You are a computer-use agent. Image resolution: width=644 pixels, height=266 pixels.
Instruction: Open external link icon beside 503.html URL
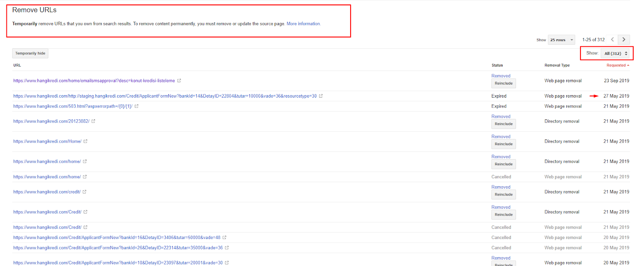(x=136, y=106)
